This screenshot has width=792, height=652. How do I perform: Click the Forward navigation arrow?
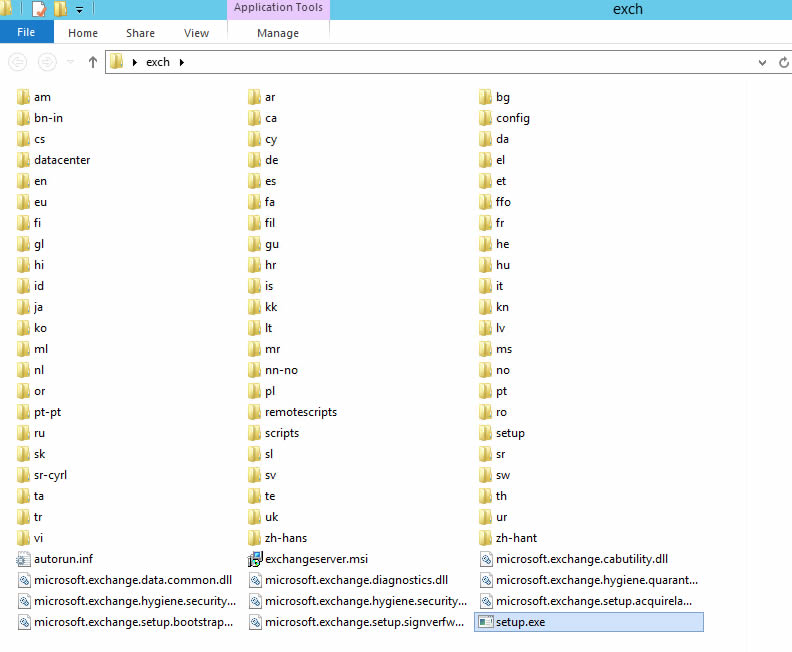(47, 62)
